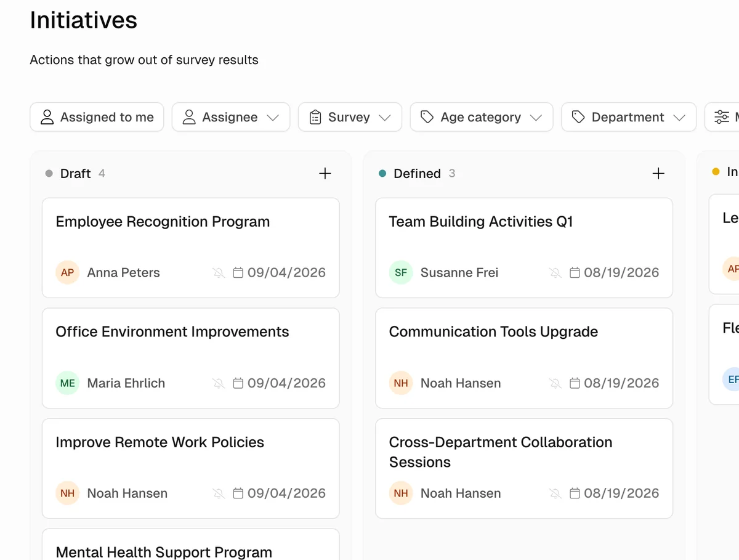Click the teal Defined status dot
739x560 pixels.
(382, 174)
